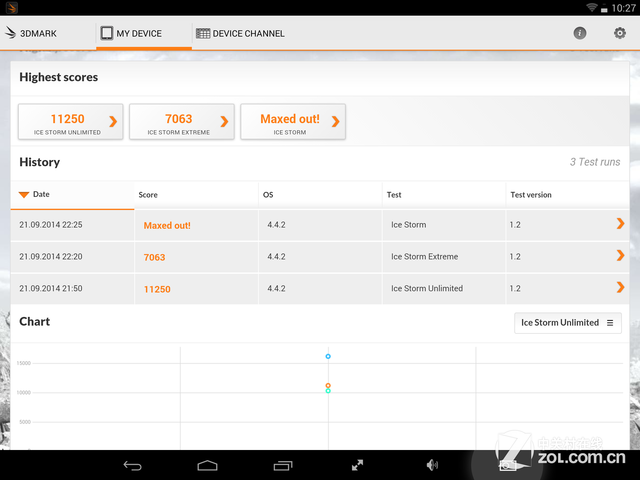
Task: Tap the volume speaker icon in nav bar
Action: point(432,465)
